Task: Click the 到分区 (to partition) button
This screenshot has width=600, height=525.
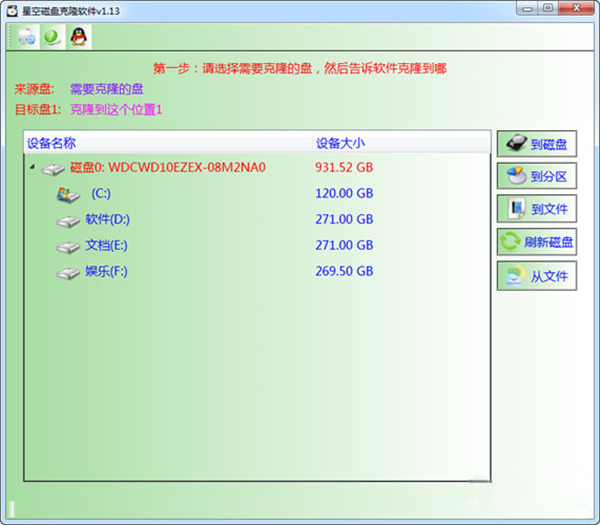Action: (x=537, y=177)
